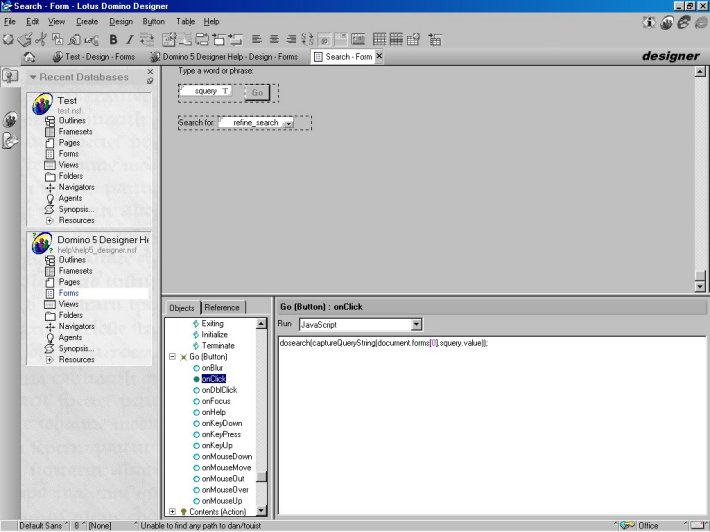Expand Resources under Test database
710x532 pixels.
[x=50, y=220]
